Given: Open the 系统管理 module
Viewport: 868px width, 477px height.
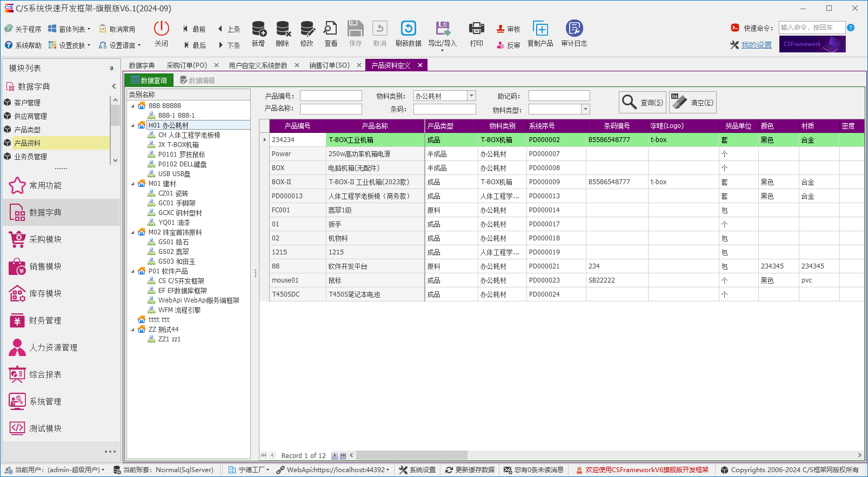Looking at the screenshot, I should point(61,401).
